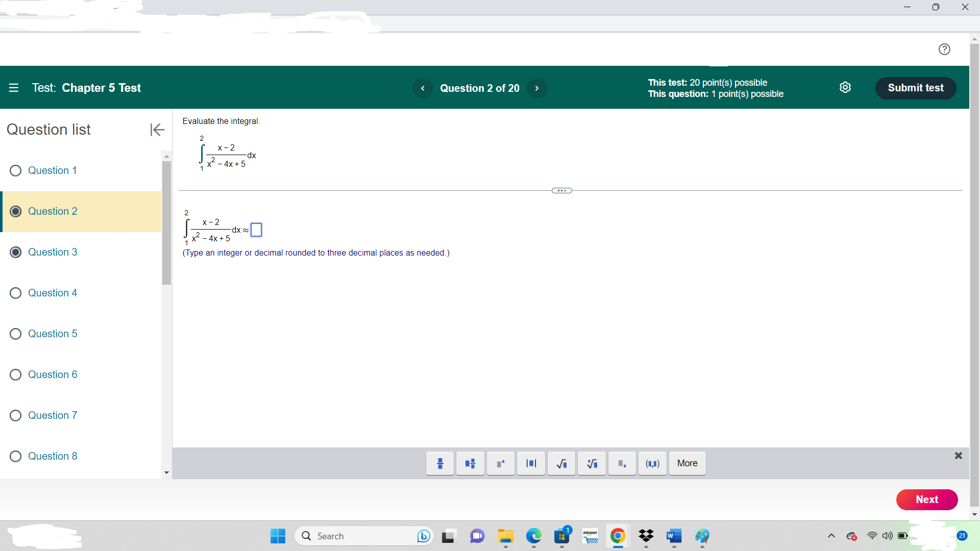Select the Question 1 radio button
Viewport: 980px width, 551px height.
15,170
